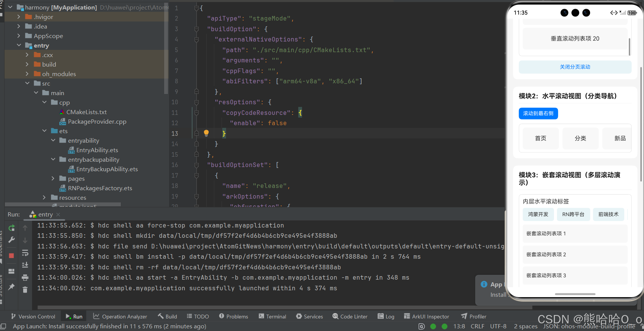The width and height of the screenshot is (644, 331).
Task: Collapse the cpp folder
Action: pos(44,102)
